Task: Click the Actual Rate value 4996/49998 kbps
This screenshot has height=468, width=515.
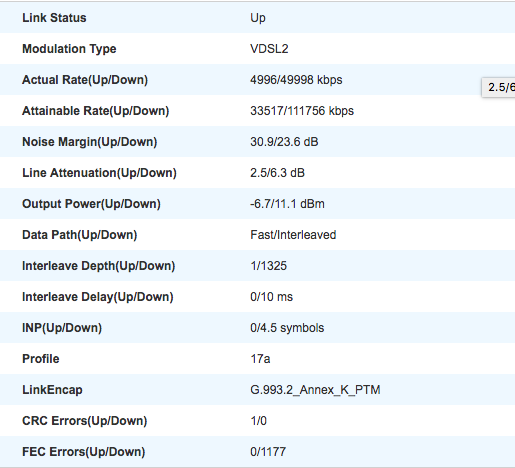Action: coord(296,80)
